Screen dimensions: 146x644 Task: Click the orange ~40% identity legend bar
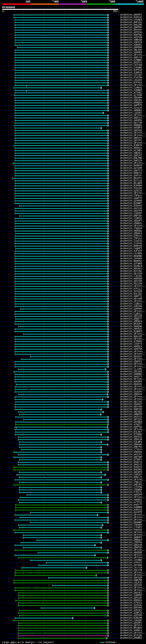pos(45,4)
